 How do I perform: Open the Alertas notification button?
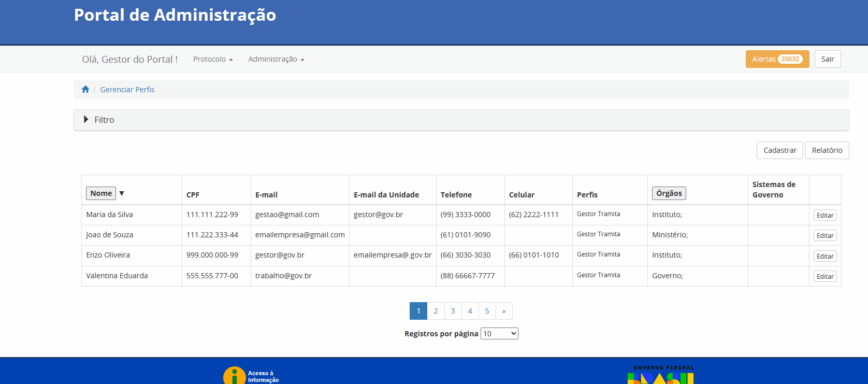[777, 59]
